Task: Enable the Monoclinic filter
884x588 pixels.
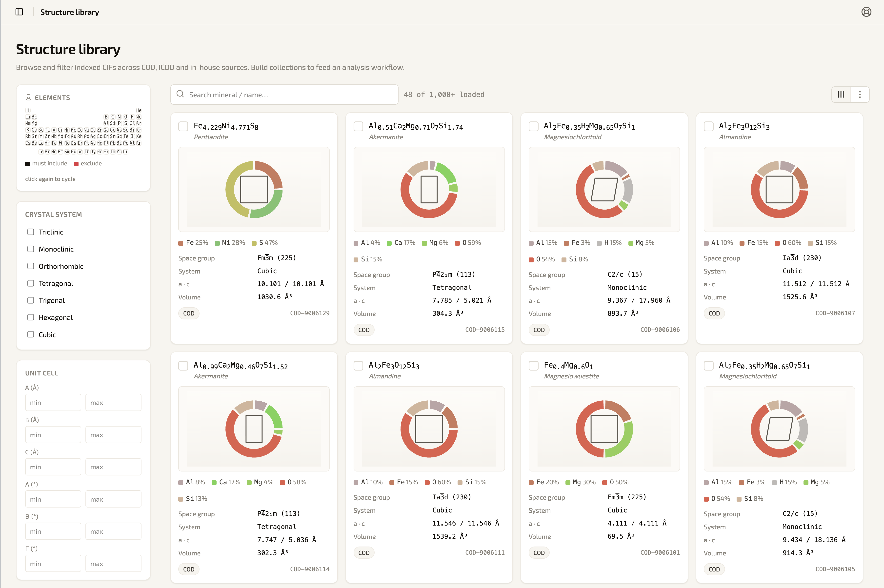Action: click(x=31, y=249)
